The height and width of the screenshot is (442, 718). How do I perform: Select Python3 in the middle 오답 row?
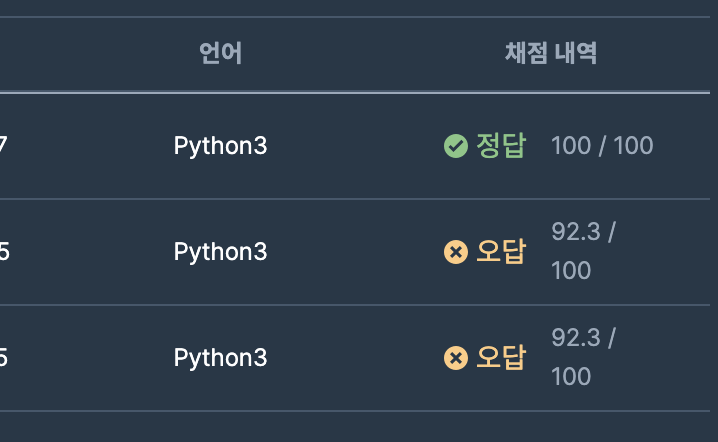tap(220, 252)
